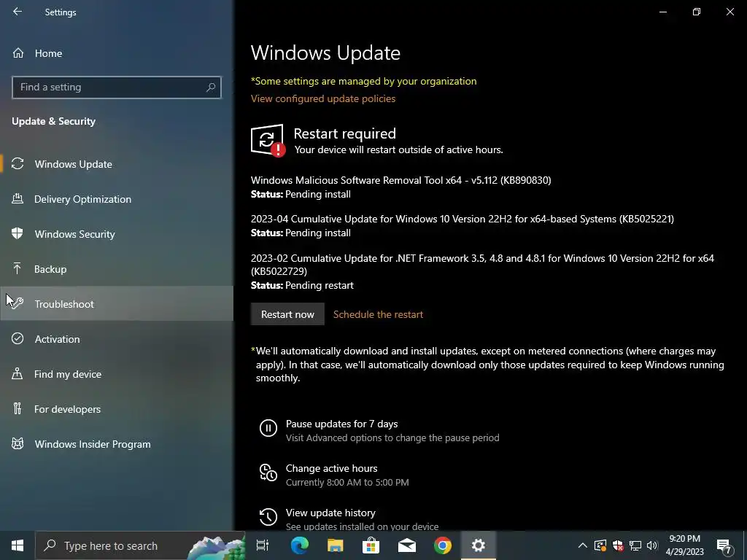Click the volume speaker tray icon
Screen dimensions: 747x560
point(652,545)
